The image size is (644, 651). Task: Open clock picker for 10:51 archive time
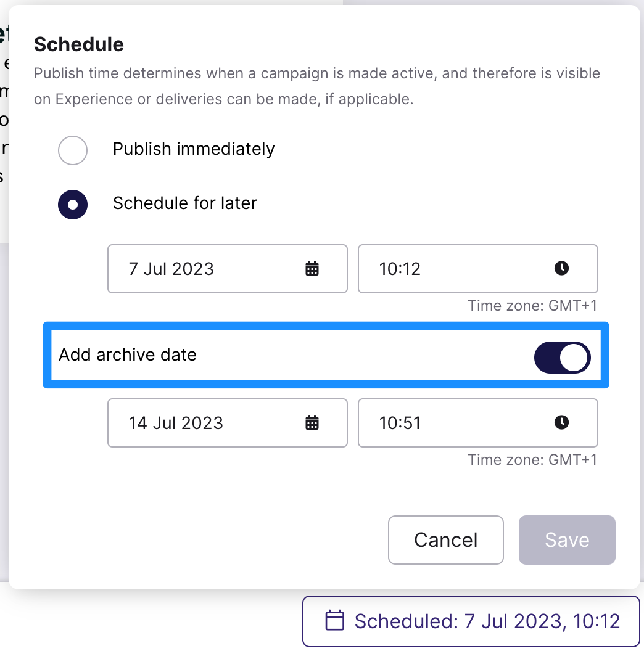pyautogui.click(x=561, y=422)
